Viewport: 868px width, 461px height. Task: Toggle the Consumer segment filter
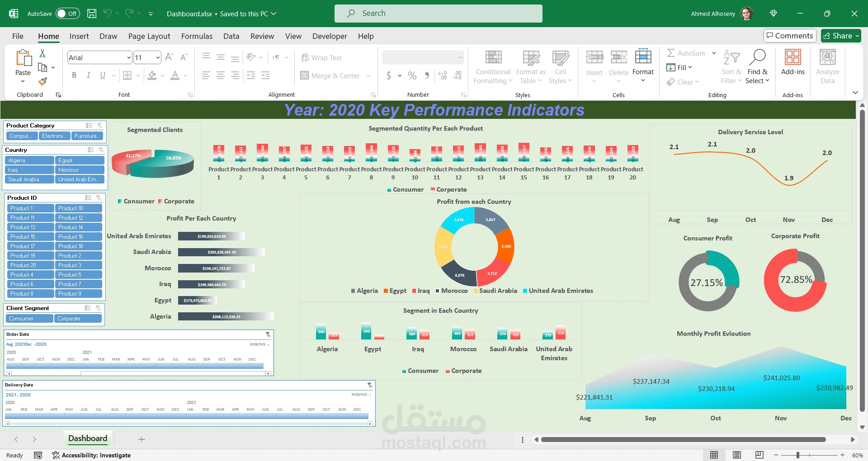coord(30,319)
